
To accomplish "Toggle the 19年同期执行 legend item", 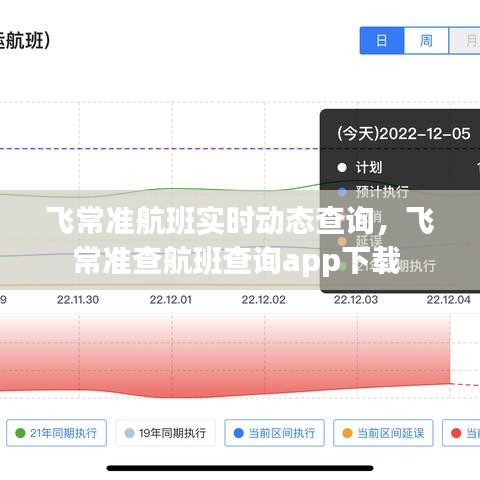I will [165, 433].
